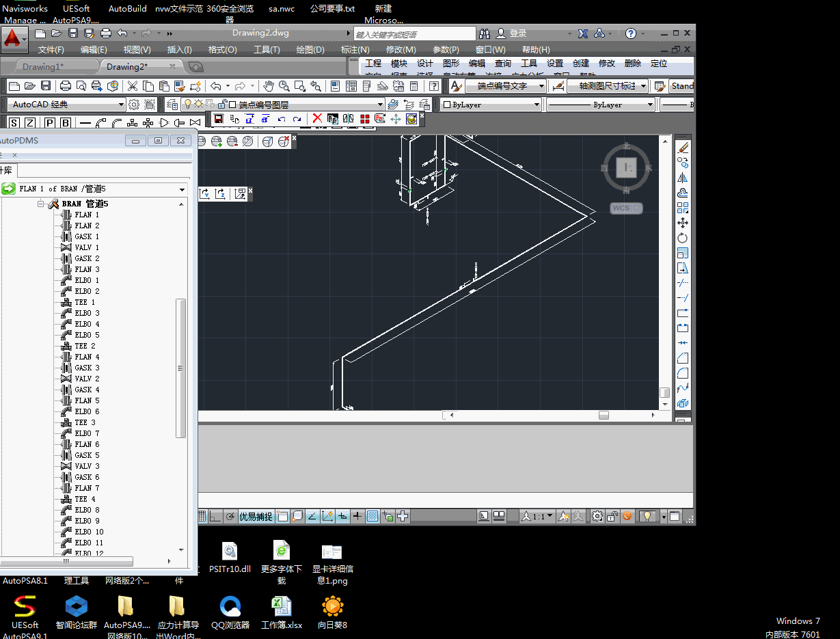Open annotation scale 1:1 dropdown

pos(536,517)
